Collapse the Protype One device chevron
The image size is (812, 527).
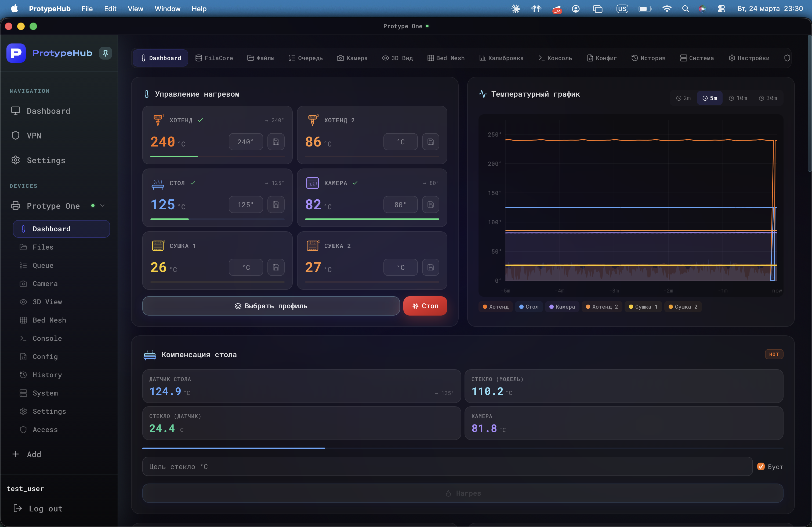(102, 206)
